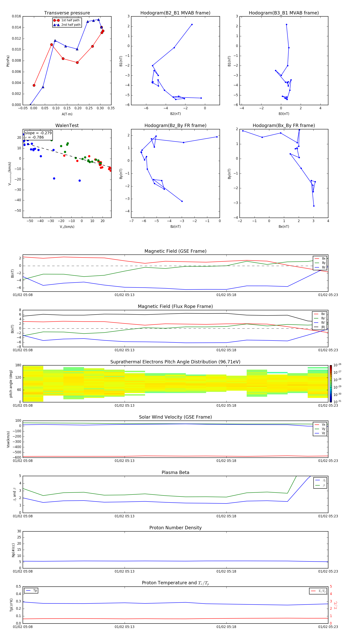Select the WalenTest slope and r annotation box
351x644 pixels.
coord(38,135)
